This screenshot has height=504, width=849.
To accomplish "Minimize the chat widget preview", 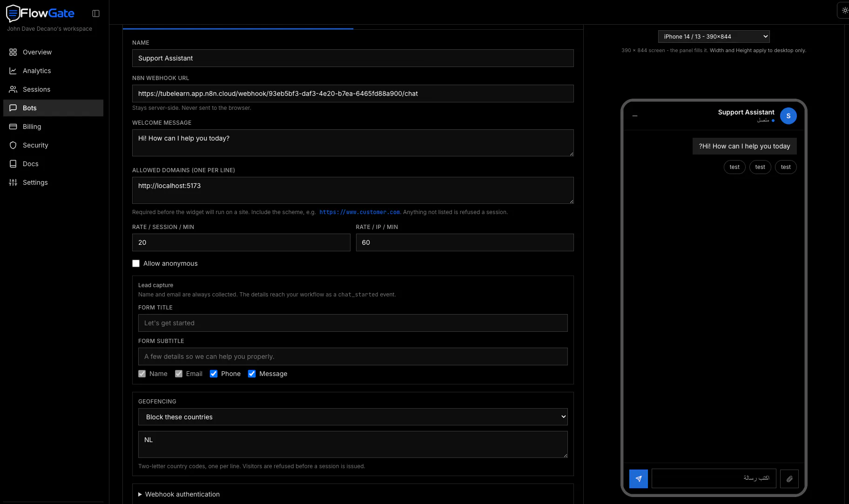I will 635,116.
